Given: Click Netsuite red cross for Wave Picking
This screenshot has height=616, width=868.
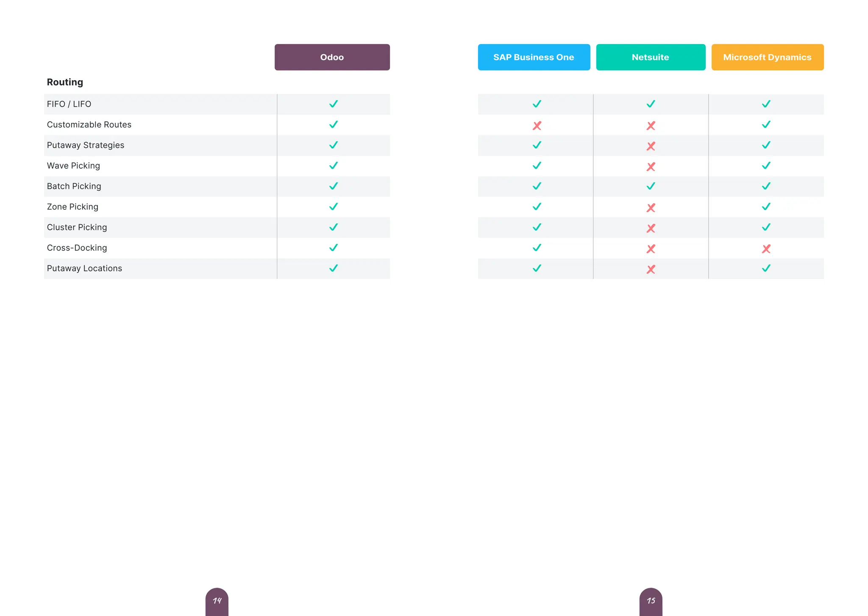Looking at the screenshot, I should [x=651, y=167].
